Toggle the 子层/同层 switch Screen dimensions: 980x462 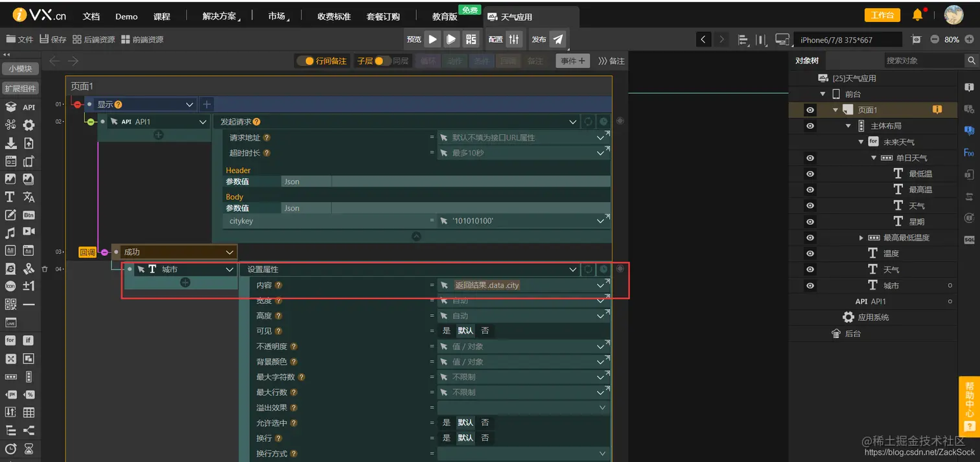(382, 61)
